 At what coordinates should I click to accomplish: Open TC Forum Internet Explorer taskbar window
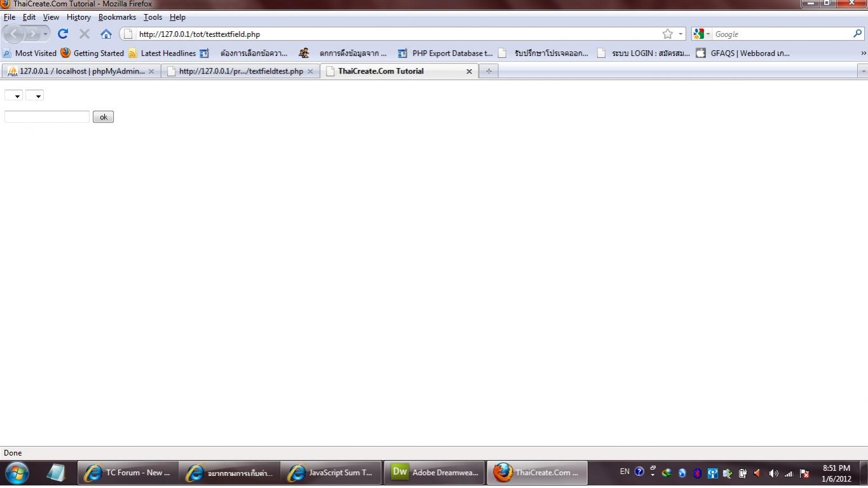pos(127,473)
